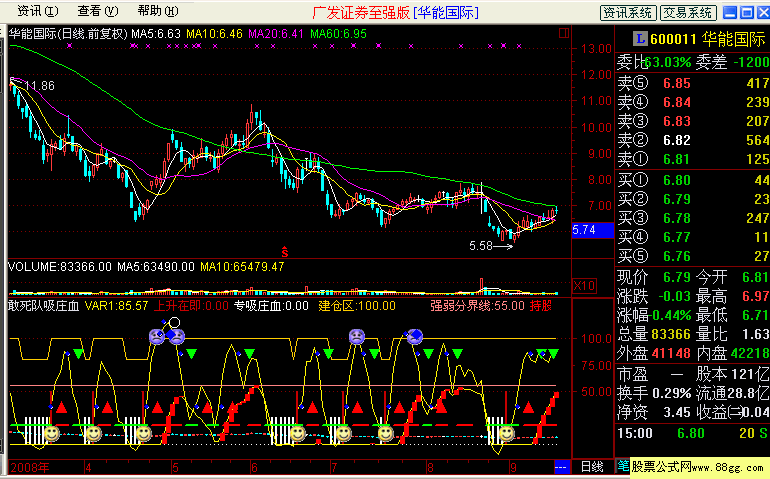Click the 卖① 6.81 ask row

click(692, 159)
